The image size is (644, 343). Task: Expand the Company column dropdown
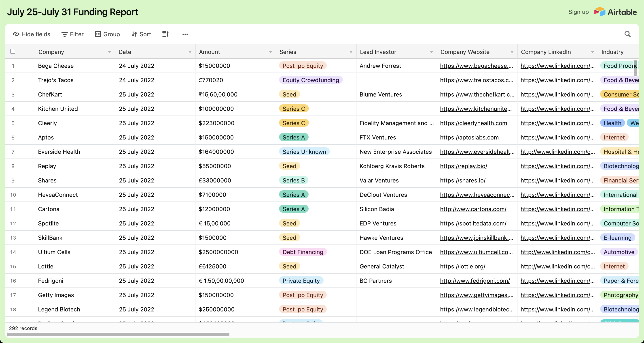110,52
